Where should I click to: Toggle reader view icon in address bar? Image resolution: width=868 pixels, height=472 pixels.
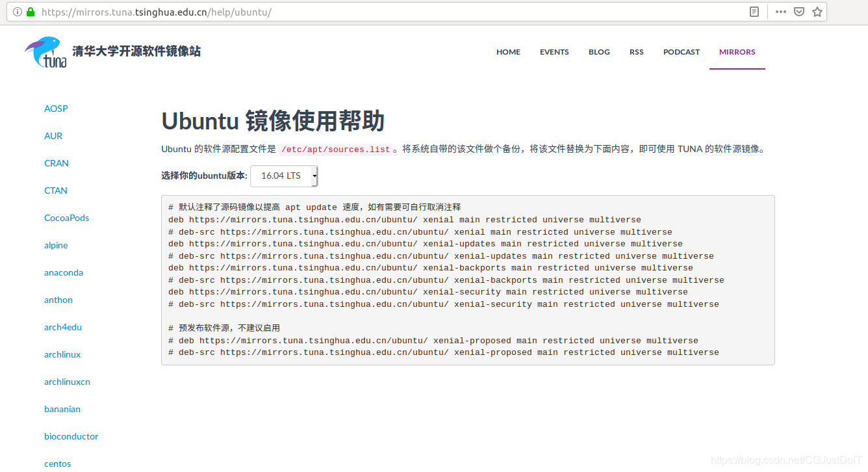click(x=754, y=12)
